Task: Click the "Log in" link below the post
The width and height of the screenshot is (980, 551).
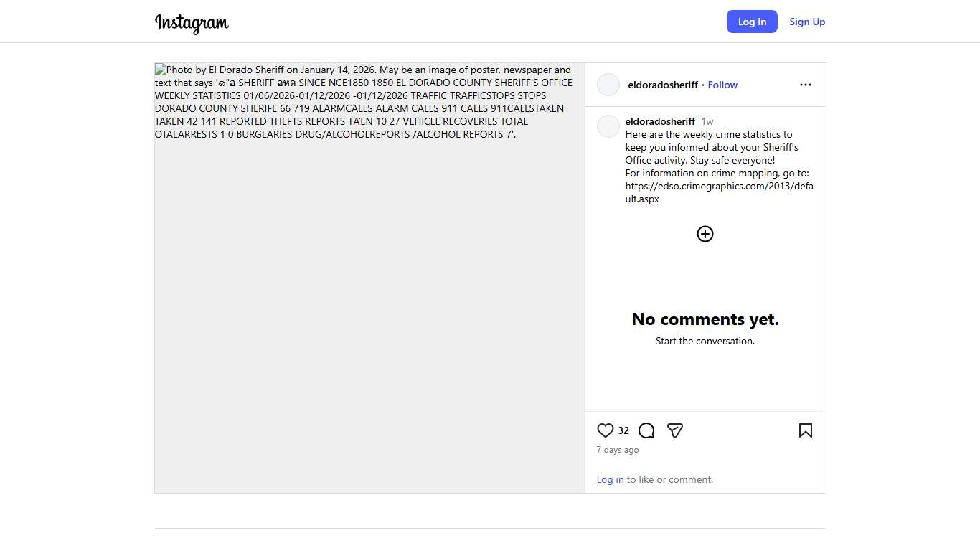Action: (610, 479)
